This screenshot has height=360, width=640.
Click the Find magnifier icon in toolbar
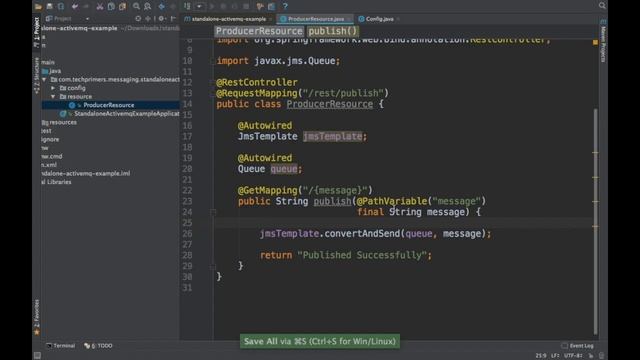pyautogui.click(x=136, y=6)
